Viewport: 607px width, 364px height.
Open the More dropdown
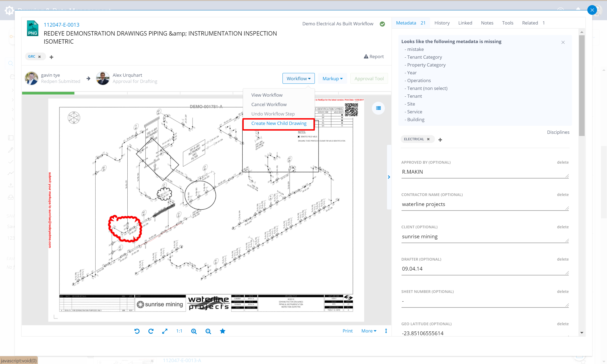(x=369, y=331)
